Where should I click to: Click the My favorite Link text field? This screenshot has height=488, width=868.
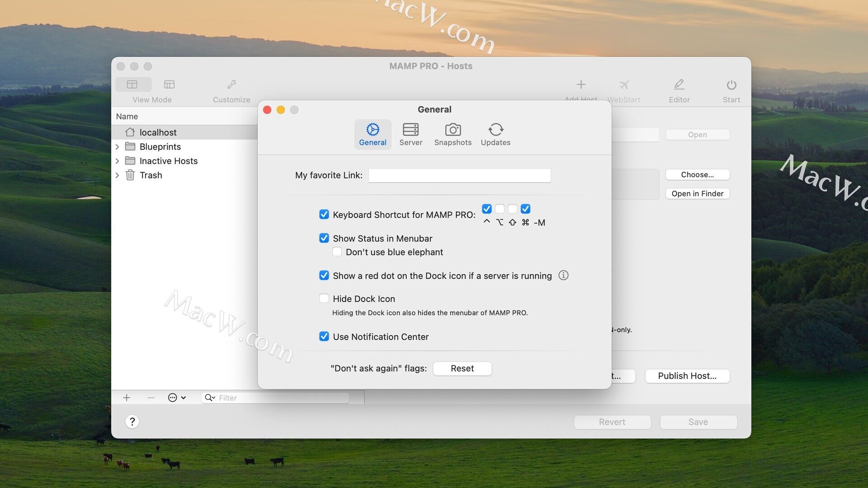(x=459, y=175)
